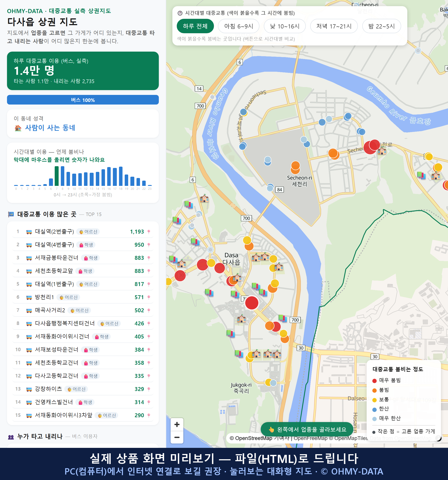
Task: Switch to 밤 22~5시 time filter
Action: click(x=381, y=26)
